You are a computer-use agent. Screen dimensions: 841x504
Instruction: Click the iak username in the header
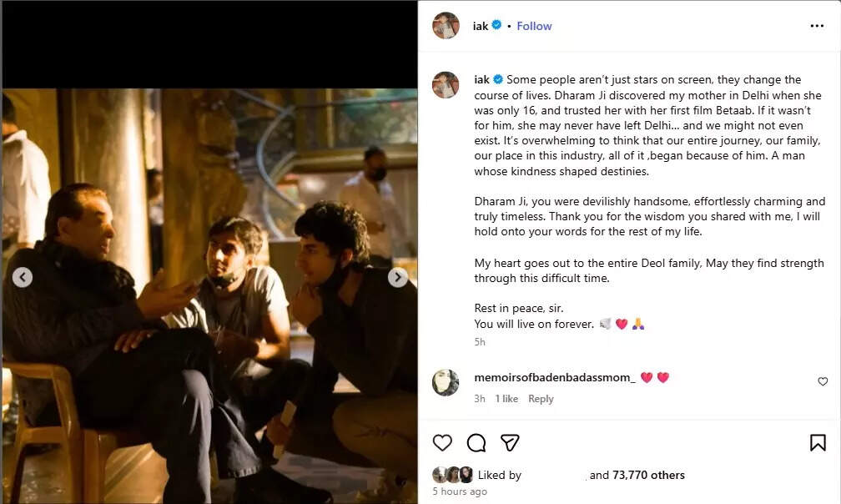pyautogui.click(x=481, y=26)
